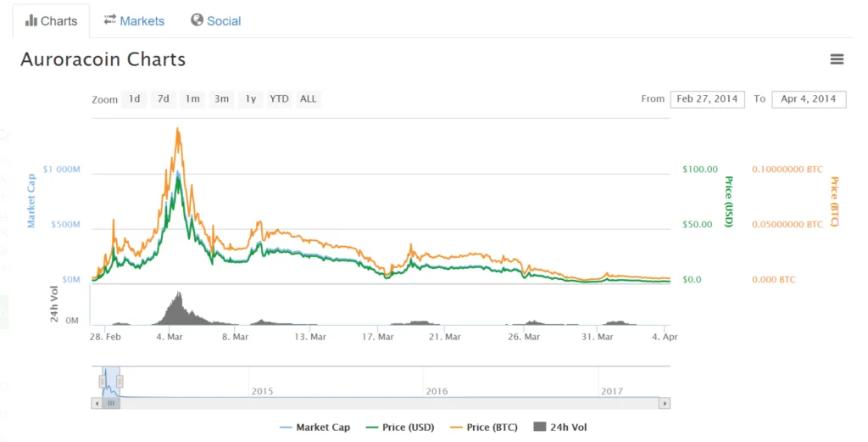Toggle Price (BTC) series in legend
Viewport: 868px width, 442px height.
coord(484,427)
